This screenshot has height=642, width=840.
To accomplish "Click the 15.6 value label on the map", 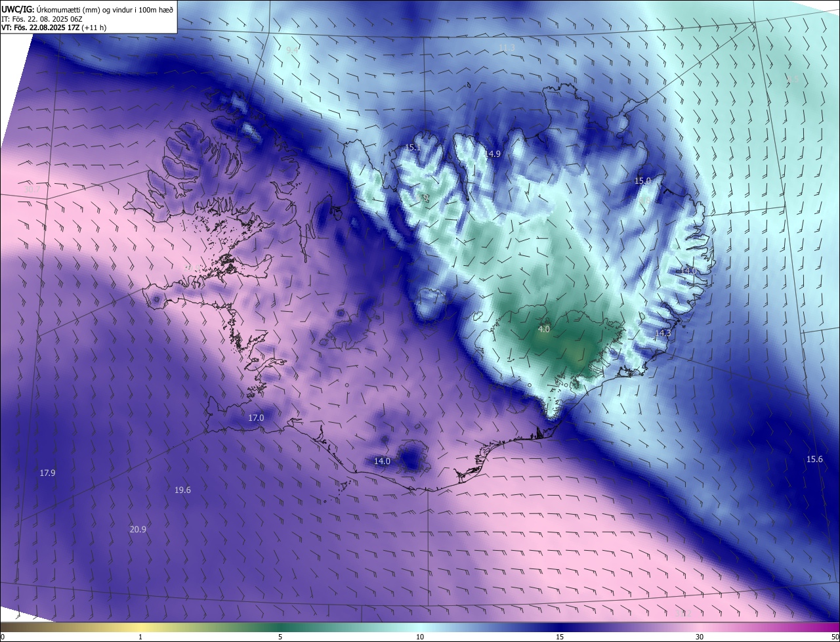I will coord(814,460).
